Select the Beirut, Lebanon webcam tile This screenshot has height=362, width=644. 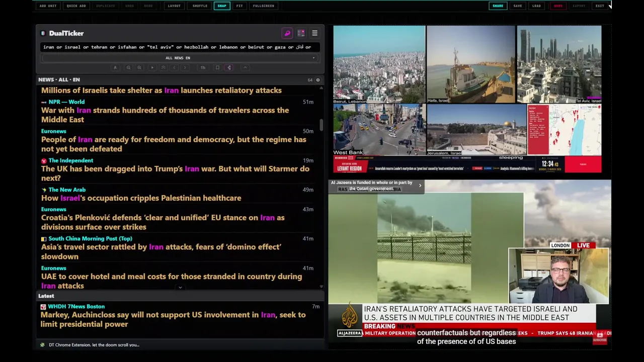379,64
